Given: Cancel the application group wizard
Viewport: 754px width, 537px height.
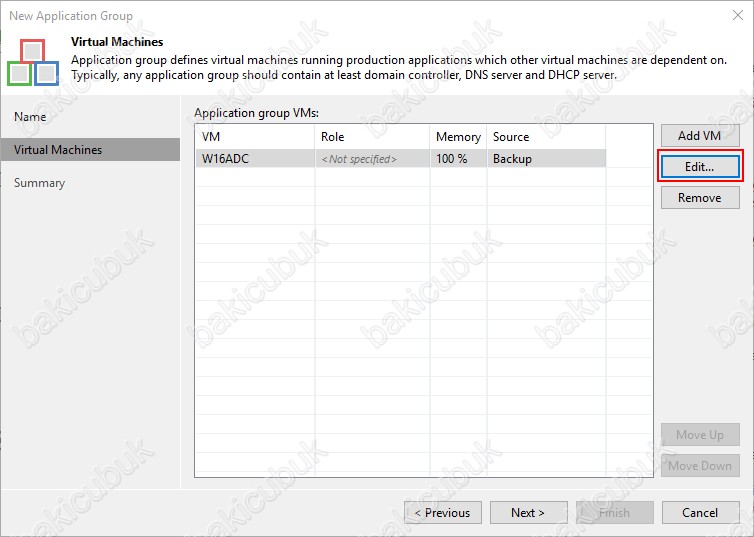Looking at the screenshot, I should point(699,513).
